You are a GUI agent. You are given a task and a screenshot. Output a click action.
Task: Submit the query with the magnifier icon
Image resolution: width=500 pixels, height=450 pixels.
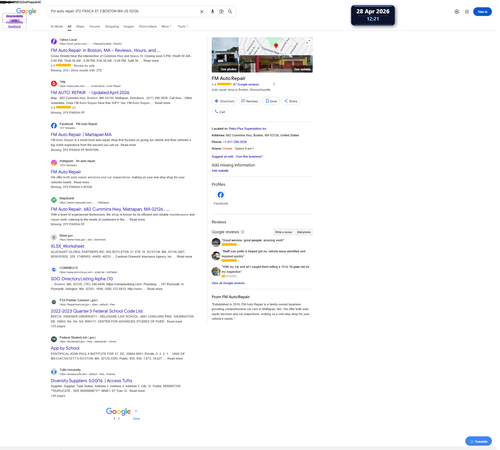coord(230,12)
